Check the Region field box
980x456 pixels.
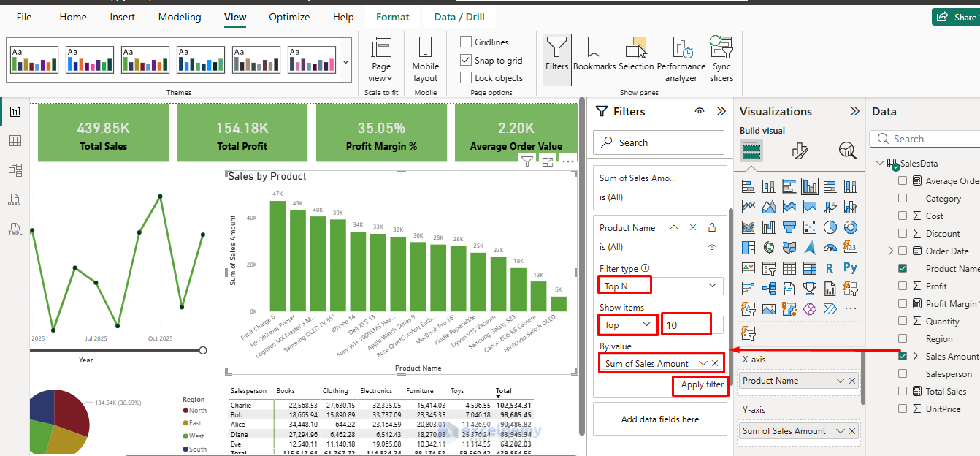[903, 338]
